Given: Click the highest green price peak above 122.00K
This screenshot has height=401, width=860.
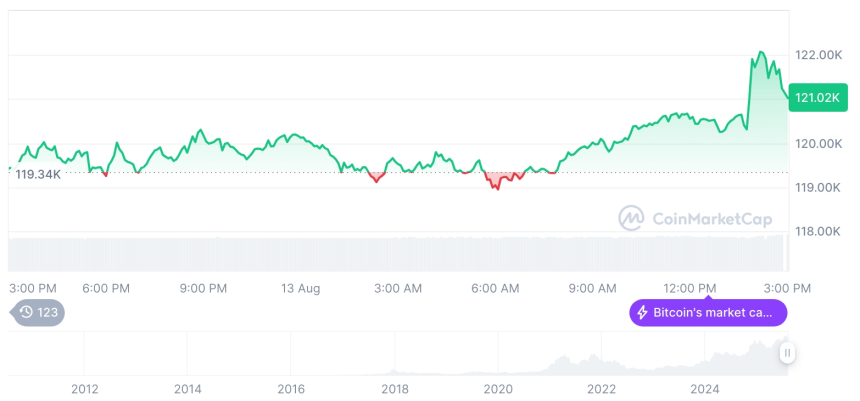Looking at the screenshot, I should pos(761,53).
